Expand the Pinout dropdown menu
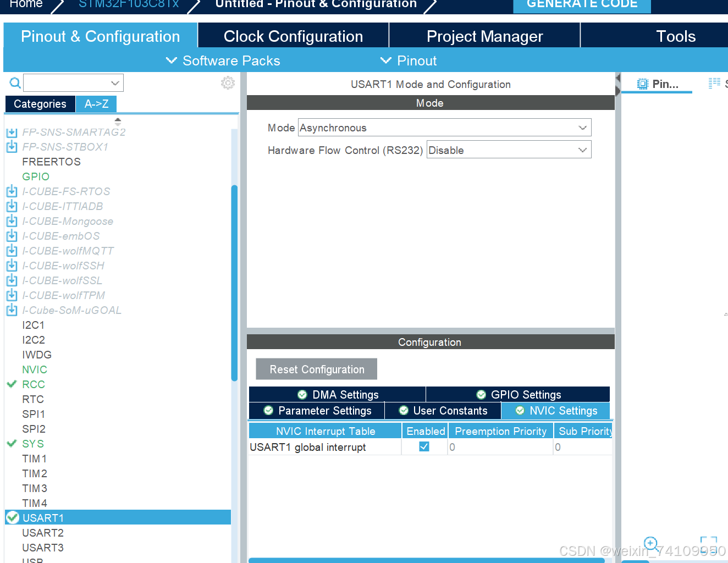 pos(409,60)
